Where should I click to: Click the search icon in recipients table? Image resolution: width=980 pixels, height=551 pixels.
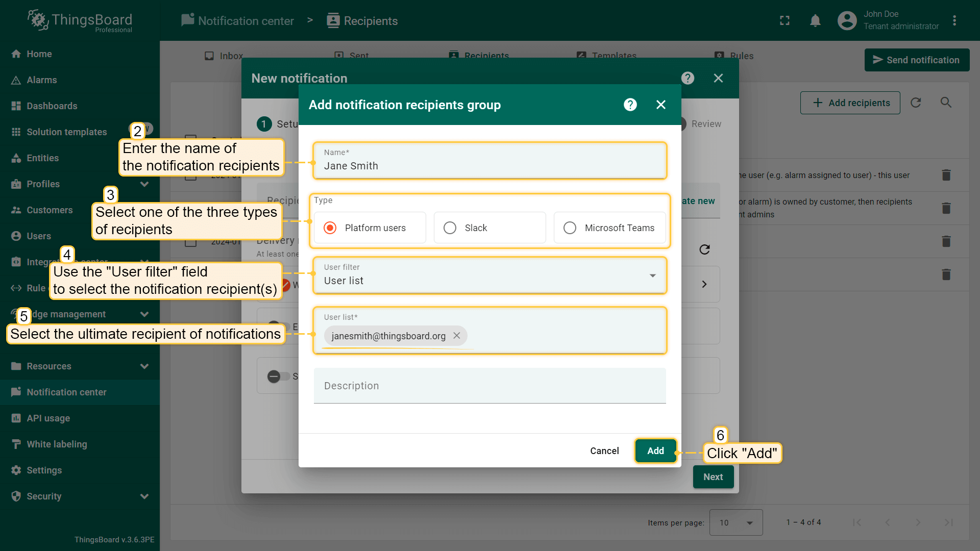[946, 103]
